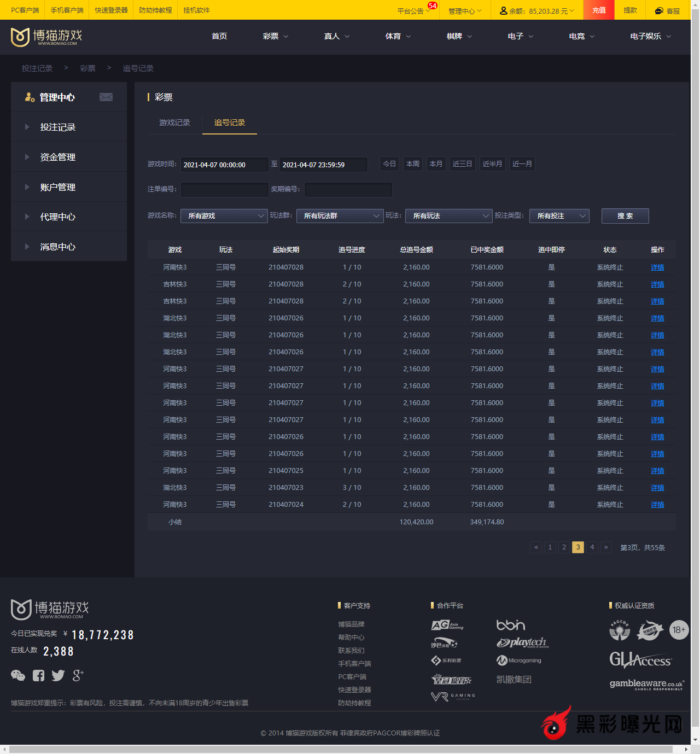Click the 18+ age badge icon
Viewport: 700px width, 754px height.
click(x=679, y=630)
